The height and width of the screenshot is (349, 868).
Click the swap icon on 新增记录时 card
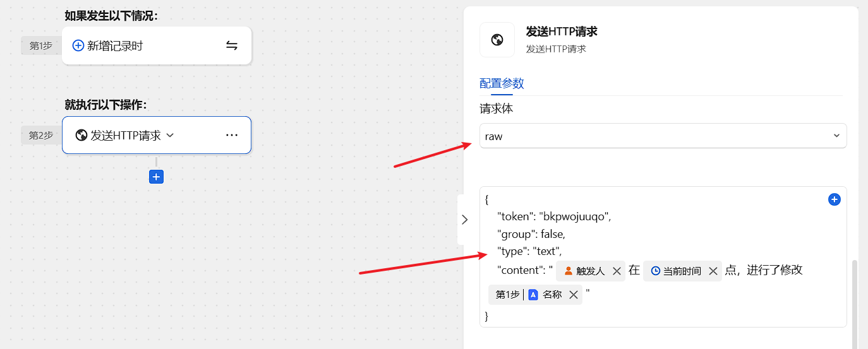pyautogui.click(x=232, y=45)
